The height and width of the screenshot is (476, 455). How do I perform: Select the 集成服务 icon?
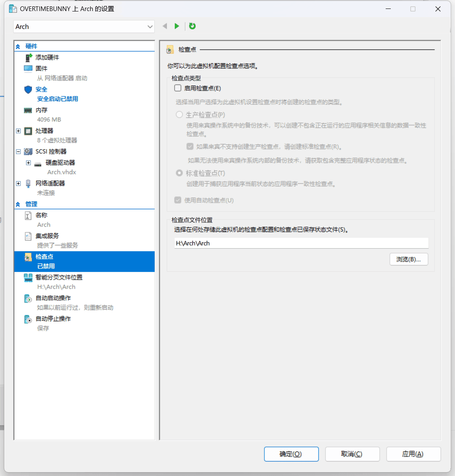coord(28,236)
